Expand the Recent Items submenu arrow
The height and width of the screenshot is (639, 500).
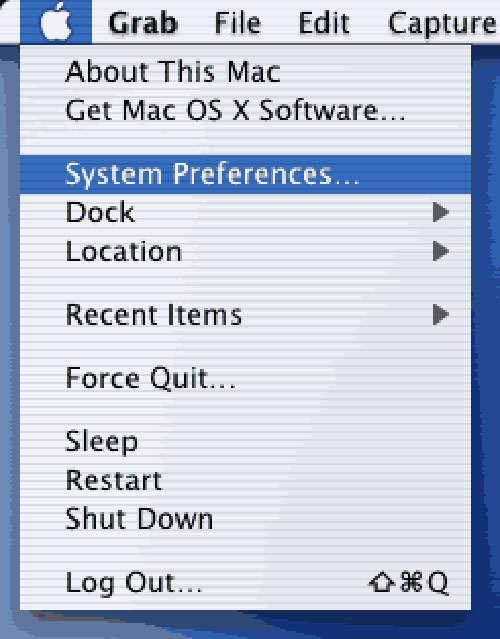point(441,314)
